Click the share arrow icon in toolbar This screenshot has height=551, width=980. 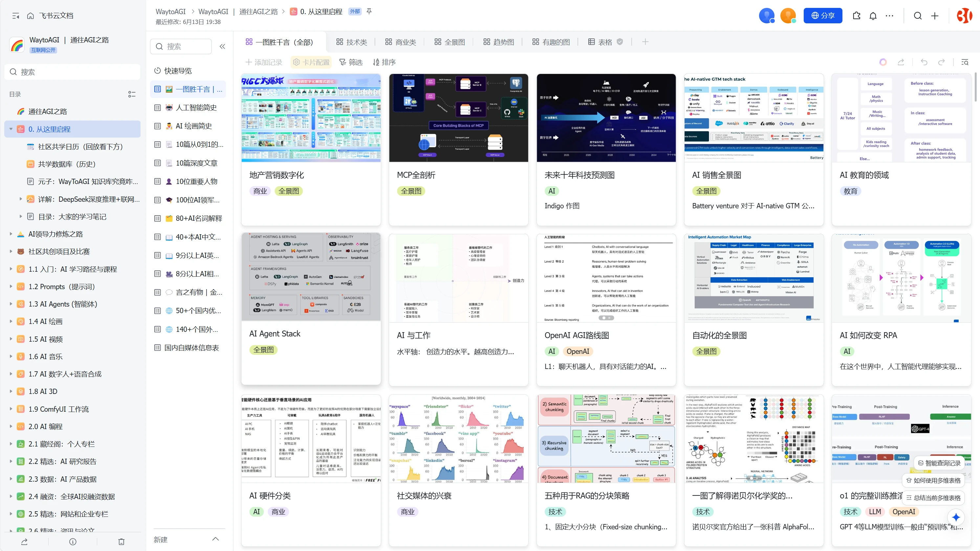901,62
